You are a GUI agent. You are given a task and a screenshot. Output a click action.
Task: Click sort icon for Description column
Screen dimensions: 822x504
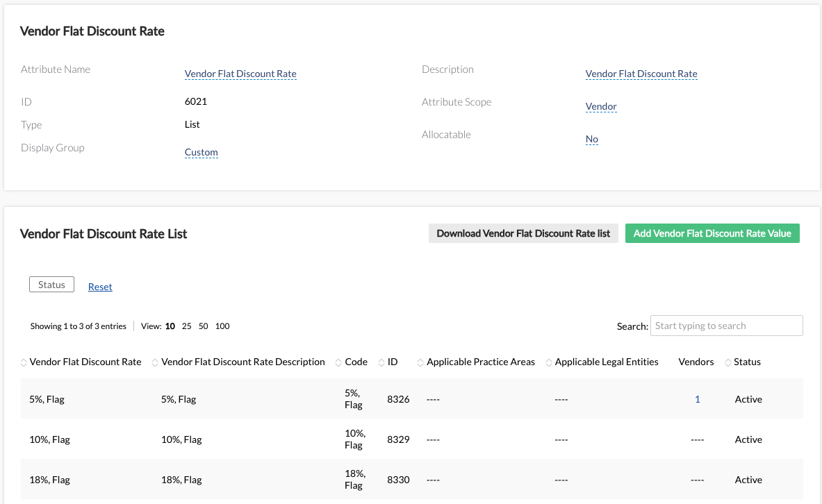(156, 362)
